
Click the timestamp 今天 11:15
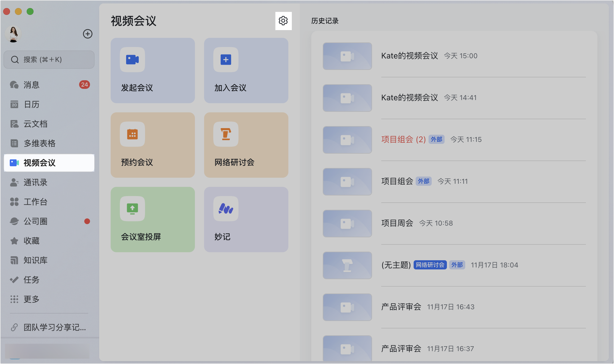click(466, 140)
